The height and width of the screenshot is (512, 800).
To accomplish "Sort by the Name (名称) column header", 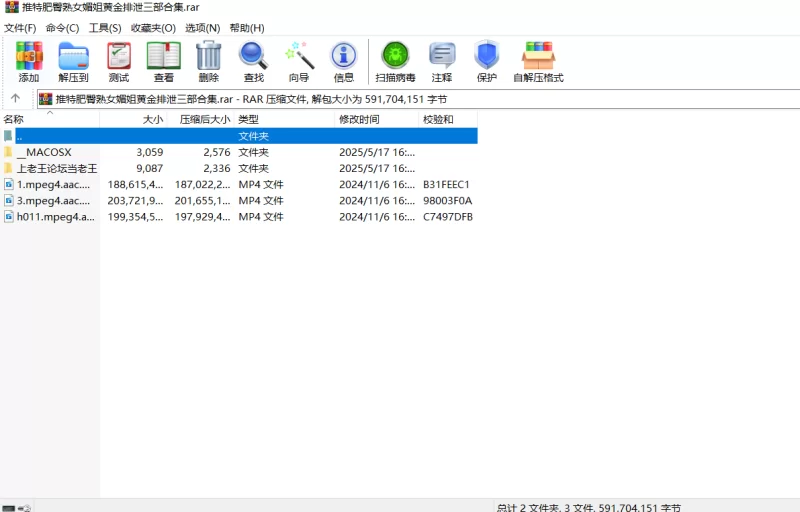I will point(51,119).
